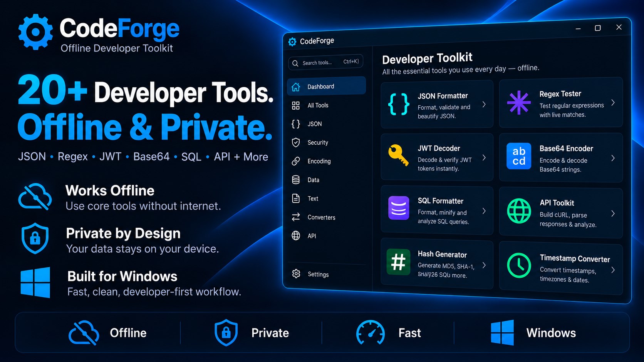Expand the Timestamp Converter card chevron
The height and width of the screenshot is (362, 644).
613,270
